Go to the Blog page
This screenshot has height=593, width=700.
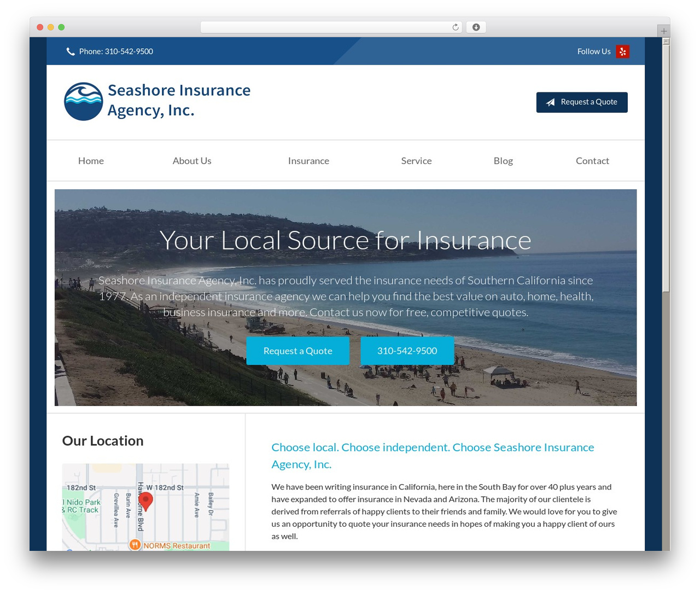[x=503, y=161]
